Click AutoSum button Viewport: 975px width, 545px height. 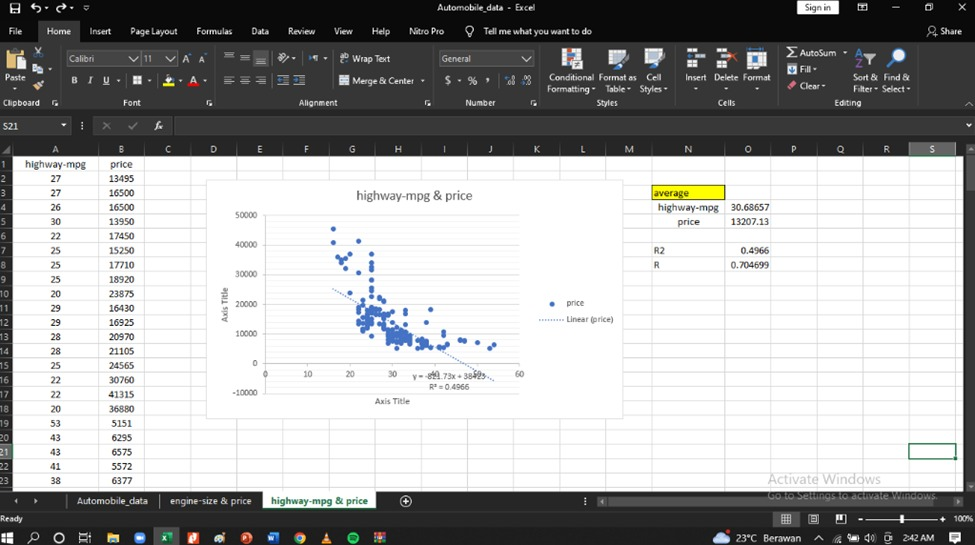[811, 53]
